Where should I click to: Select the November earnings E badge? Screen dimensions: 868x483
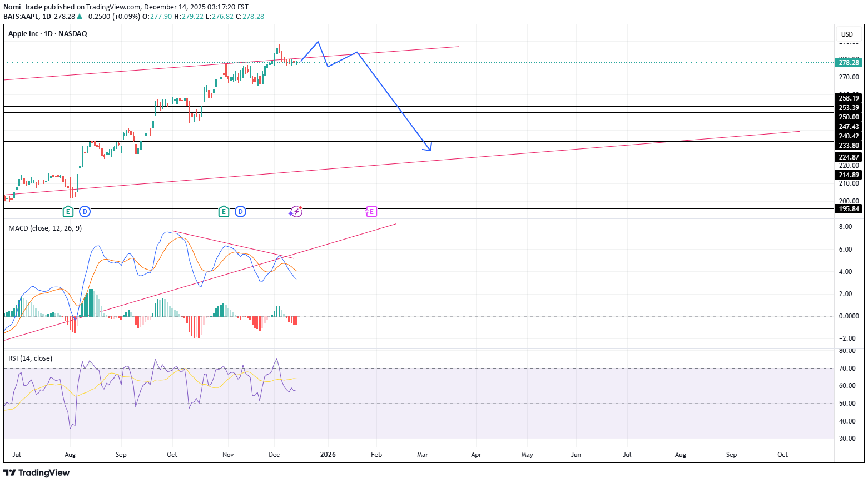pyautogui.click(x=224, y=212)
